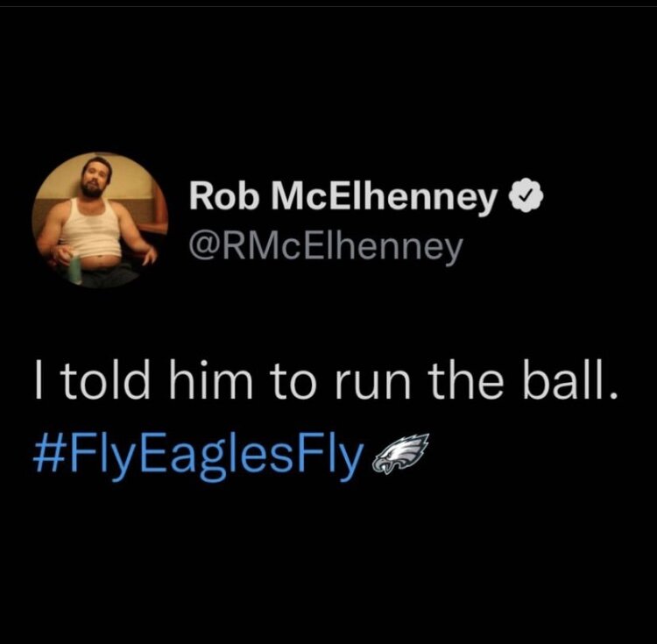657x644 pixels.
Task: Click the @RMcElhenney handle
Action: pyautogui.click(x=326, y=248)
